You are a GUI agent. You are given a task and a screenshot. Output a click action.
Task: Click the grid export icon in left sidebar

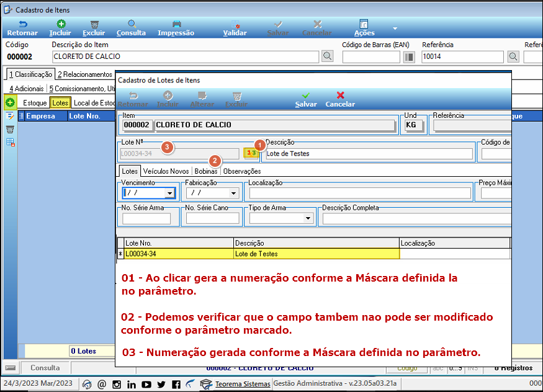[x=11, y=142]
